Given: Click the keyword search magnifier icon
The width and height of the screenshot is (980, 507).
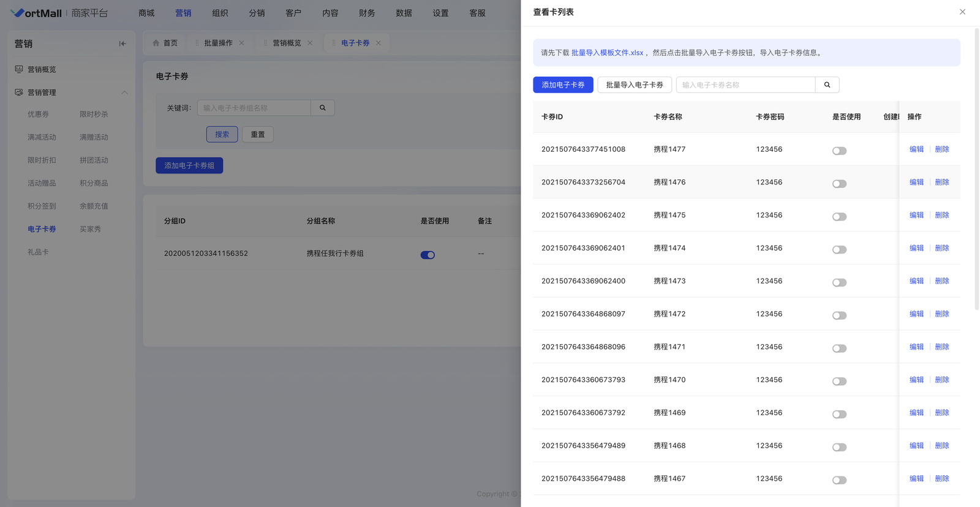Looking at the screenshot, I should coord(323,108).
